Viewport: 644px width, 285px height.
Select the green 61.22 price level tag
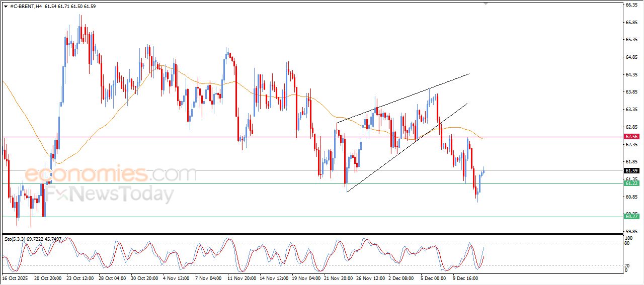click(x=631, y=183)
